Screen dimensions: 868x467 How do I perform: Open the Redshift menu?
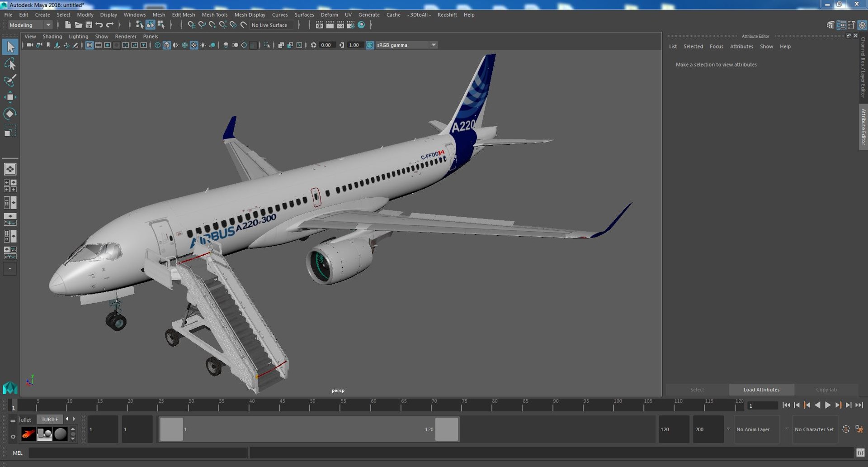447,14
